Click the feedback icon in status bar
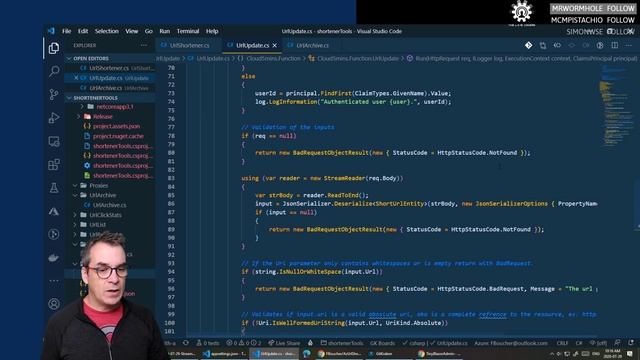The image size is (640, 360). [617, 343]
